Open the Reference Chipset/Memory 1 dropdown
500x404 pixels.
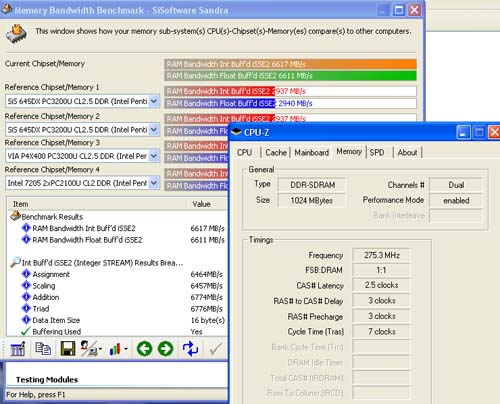154,101
